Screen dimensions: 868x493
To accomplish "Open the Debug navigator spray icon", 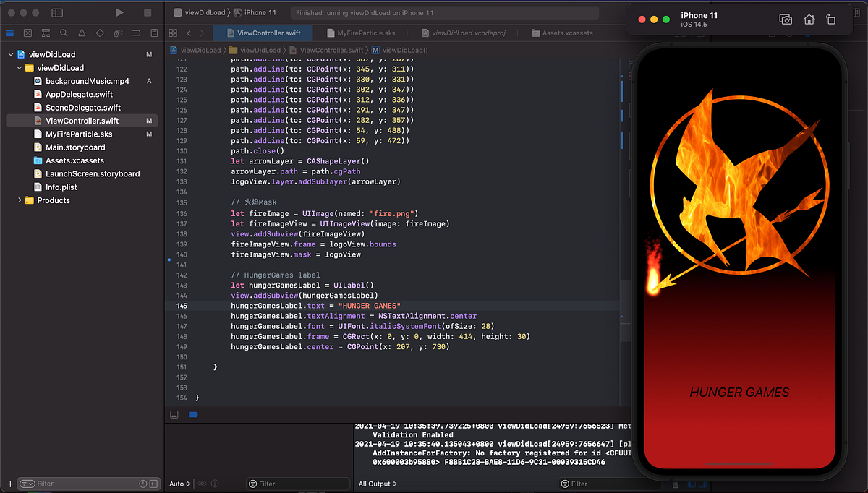I will (118, 33).
